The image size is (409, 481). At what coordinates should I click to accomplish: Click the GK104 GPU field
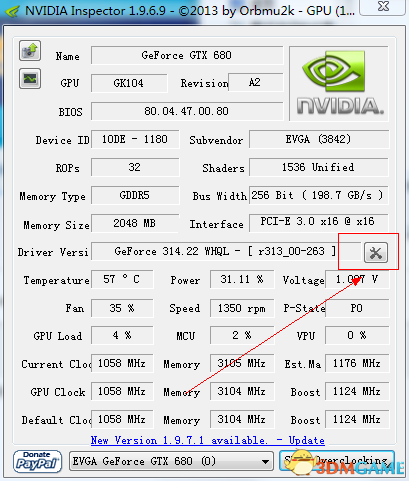(x=129, y=83)
